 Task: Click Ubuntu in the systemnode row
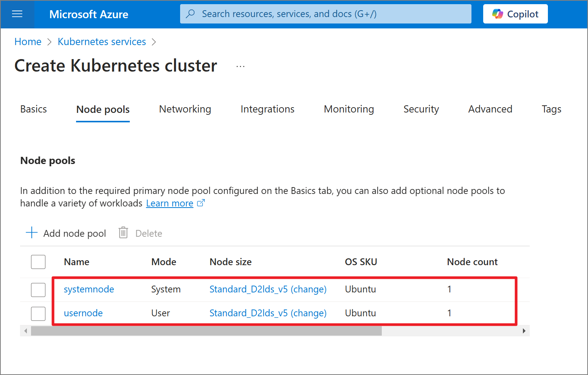(x=361, y=289)
